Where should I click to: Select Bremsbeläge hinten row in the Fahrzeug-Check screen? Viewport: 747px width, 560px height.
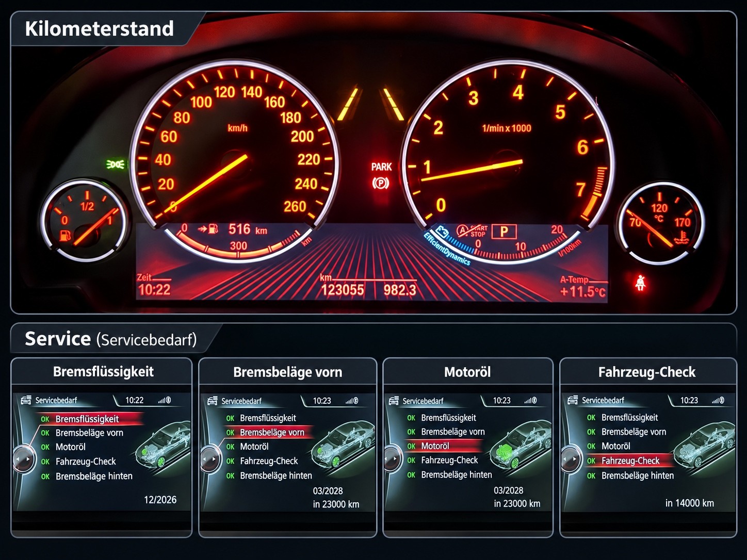630,475
